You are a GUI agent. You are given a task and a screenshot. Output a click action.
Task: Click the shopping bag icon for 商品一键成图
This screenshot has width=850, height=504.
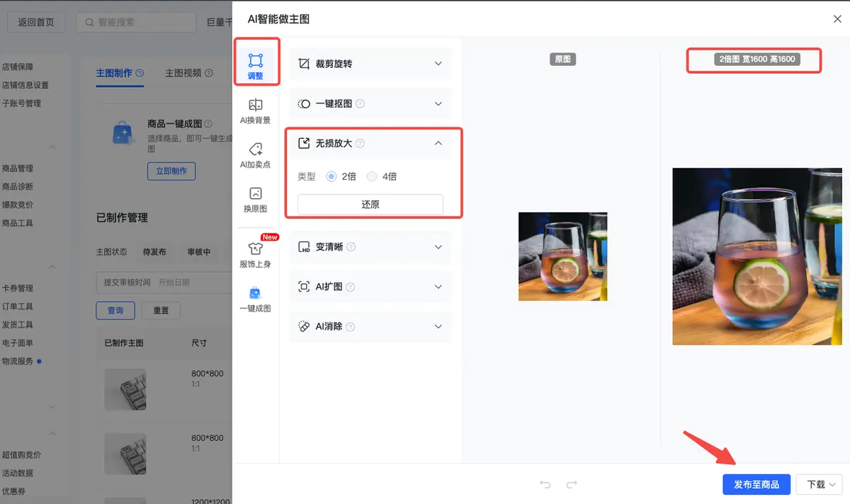point(123,132)
